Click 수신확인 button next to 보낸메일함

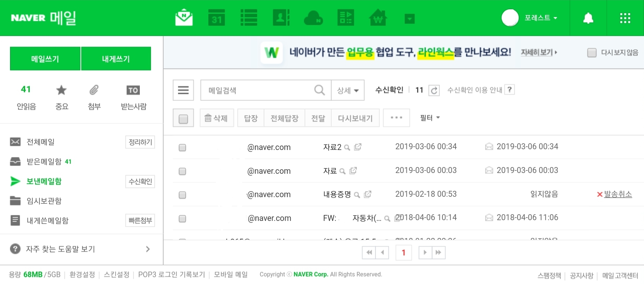click(140, 182)
